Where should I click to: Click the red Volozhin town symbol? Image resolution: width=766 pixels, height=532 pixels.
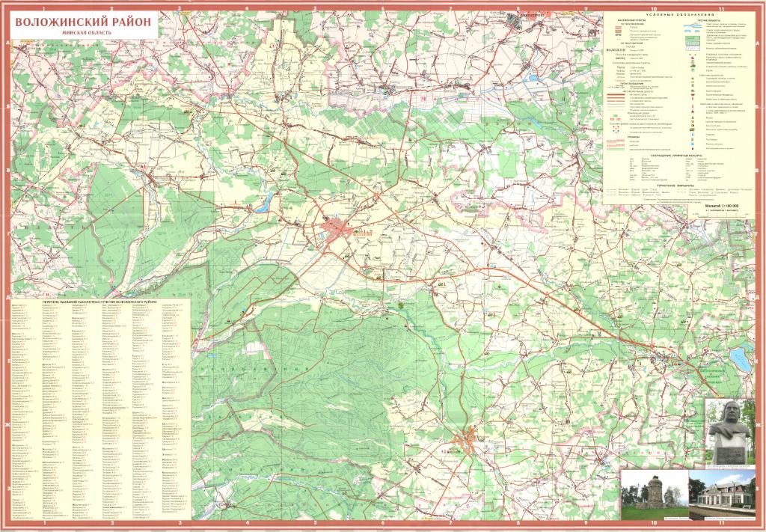(337, 227)
